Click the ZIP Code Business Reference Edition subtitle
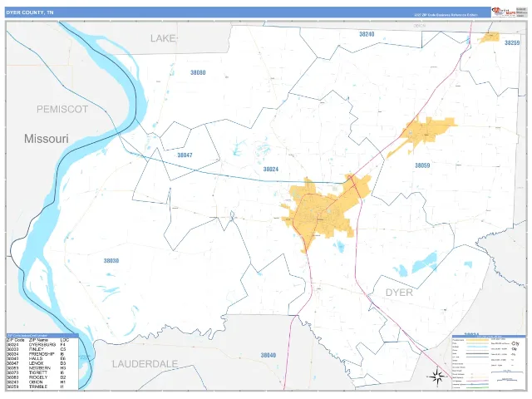532x399 pixels. tap(446, 15)
